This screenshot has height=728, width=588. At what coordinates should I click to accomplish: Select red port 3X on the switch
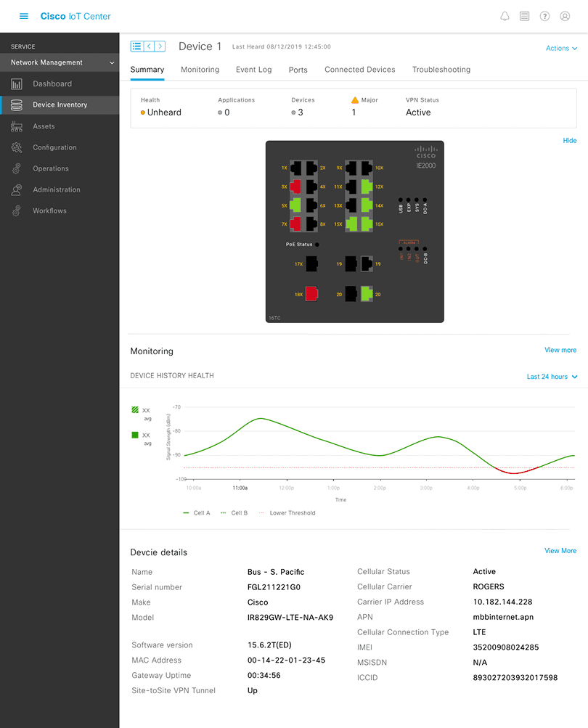(295, 187)
